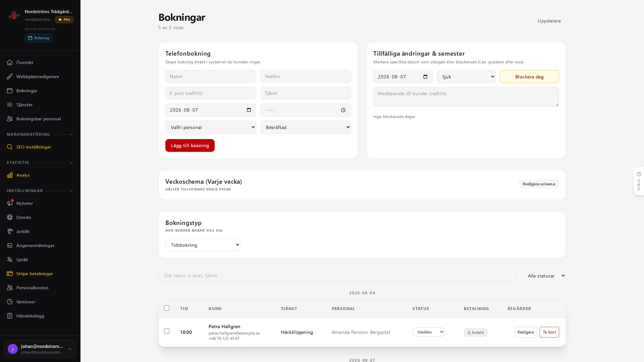This screenshot has width=644, height=362.
Task: Click the Analys bar chart icon
Action: pos(10,175)
